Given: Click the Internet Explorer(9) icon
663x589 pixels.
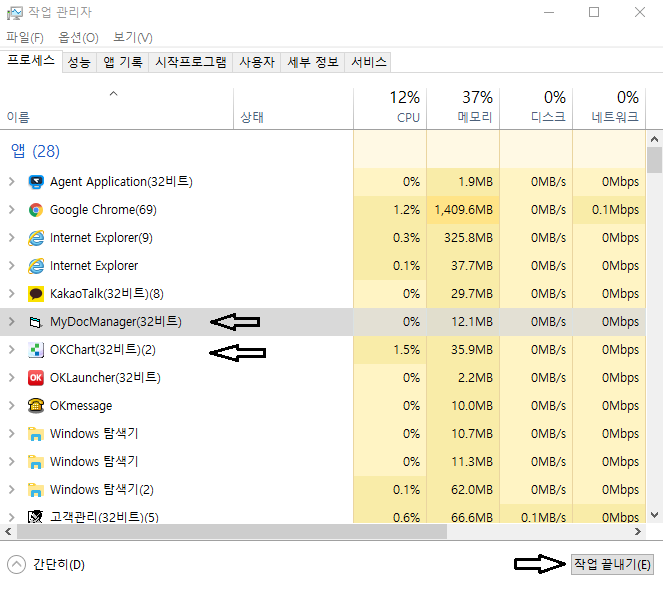Looking at the screenshot, I should point(36,238).
